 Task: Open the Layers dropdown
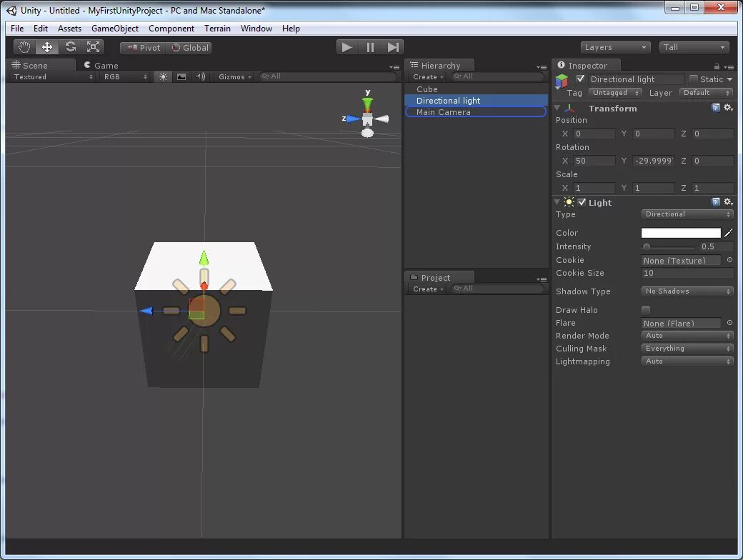pyautogui.click(x=615, y=47)
